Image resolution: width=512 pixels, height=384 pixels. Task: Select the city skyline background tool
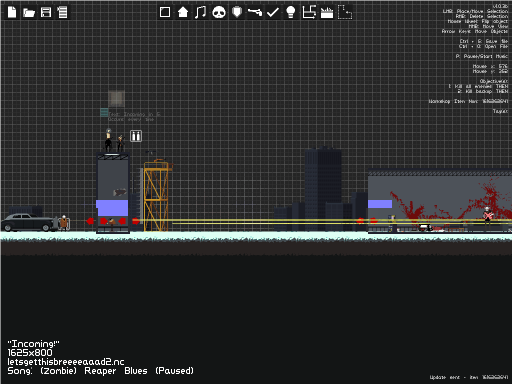pyautogui.click(x=327, y=13)
